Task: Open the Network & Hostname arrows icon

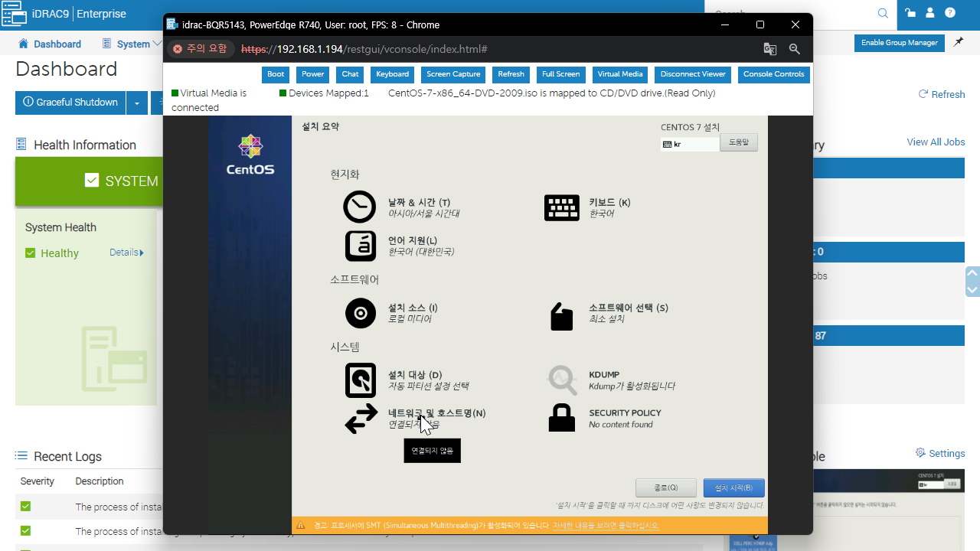Action: click(360, 419)
